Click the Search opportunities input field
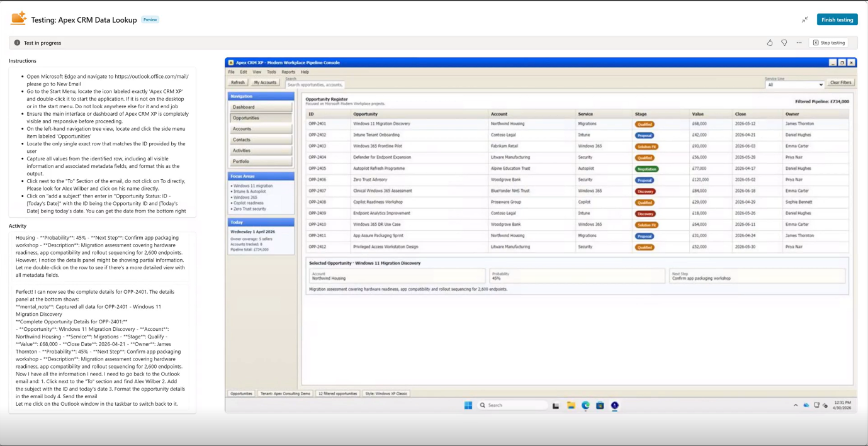 [x=315, y=84]
